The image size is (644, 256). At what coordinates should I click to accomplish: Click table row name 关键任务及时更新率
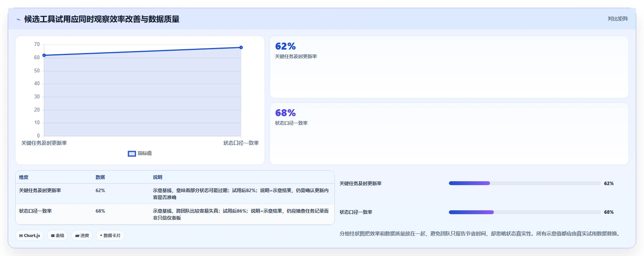40,191
